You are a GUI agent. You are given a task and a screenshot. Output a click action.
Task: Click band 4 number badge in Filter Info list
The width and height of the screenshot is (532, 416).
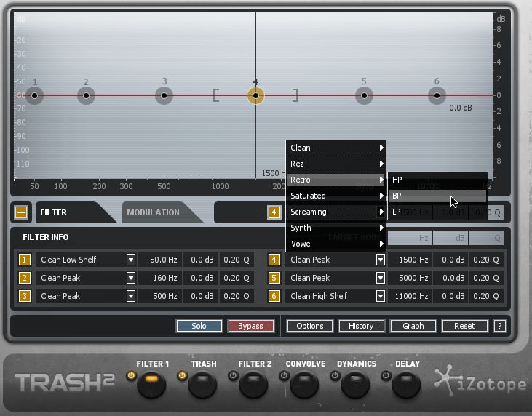pyautogui.click(x=274, y=260)
